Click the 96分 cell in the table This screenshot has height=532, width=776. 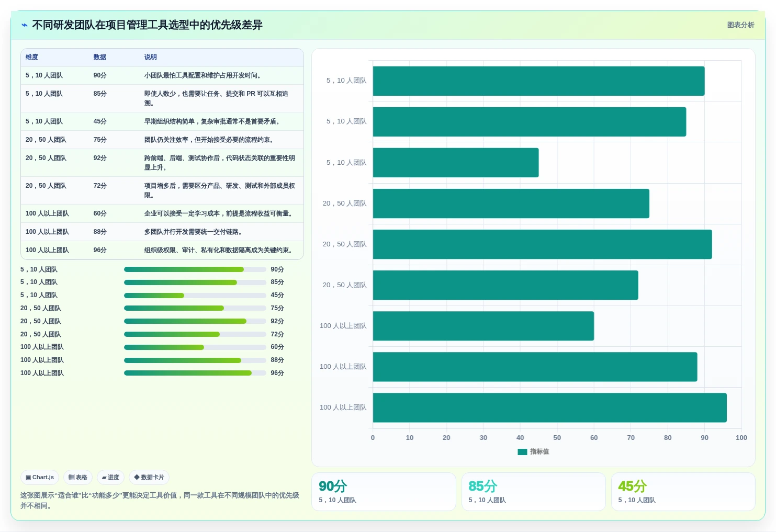[x=100, y=250]
